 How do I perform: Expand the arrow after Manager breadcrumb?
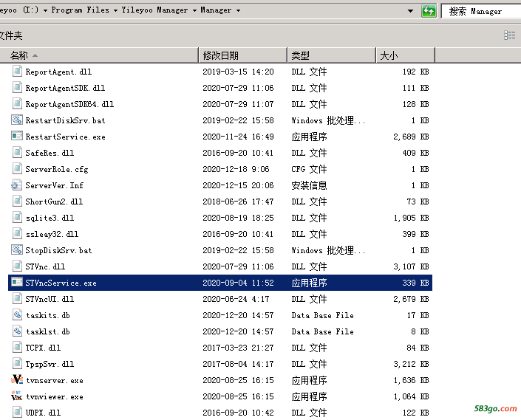(x=238, y=10)
